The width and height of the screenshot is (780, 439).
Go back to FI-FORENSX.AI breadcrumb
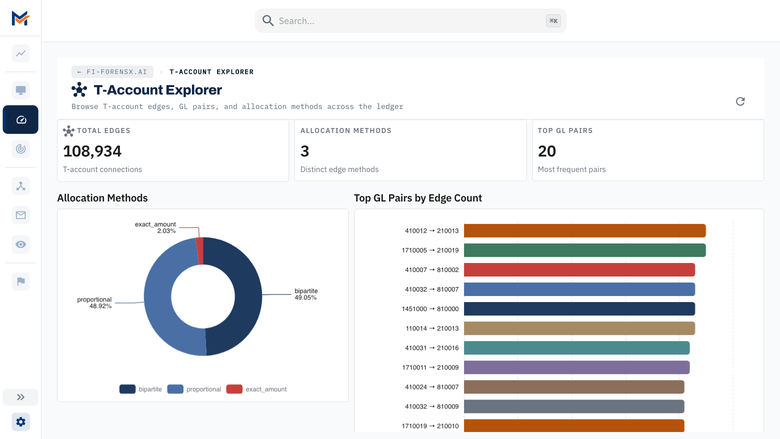click(x=112, y=72)
